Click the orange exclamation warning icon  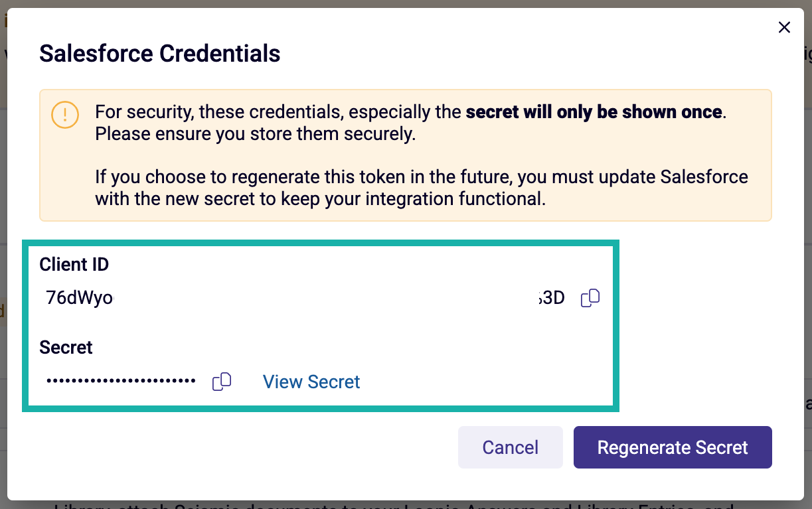(x=65, y=115)
